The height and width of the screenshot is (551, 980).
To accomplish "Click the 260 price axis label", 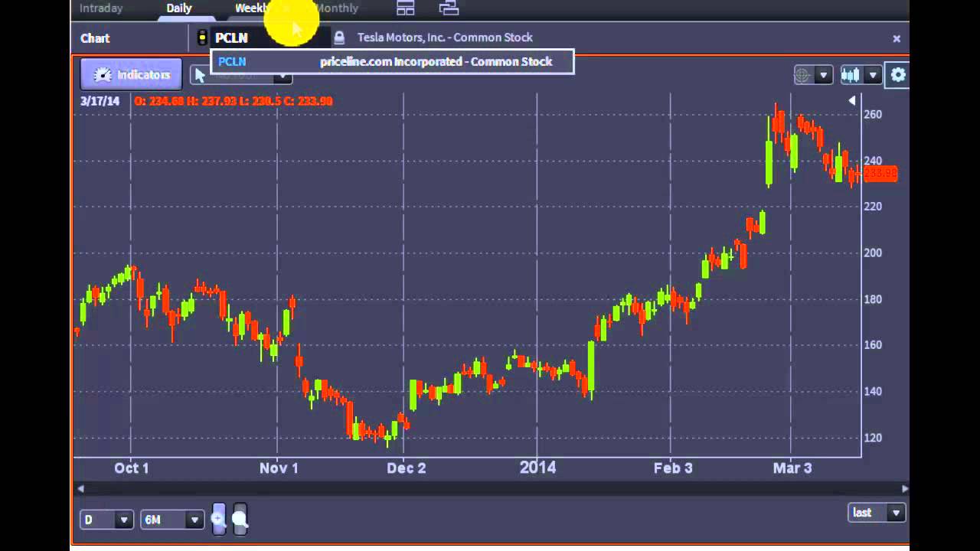I will tap(873, 115).
